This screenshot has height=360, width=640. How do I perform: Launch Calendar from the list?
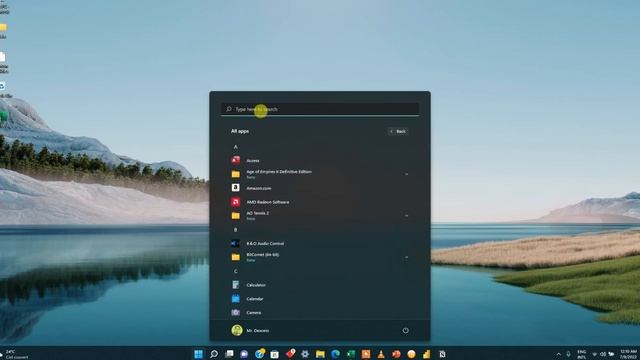255,299
